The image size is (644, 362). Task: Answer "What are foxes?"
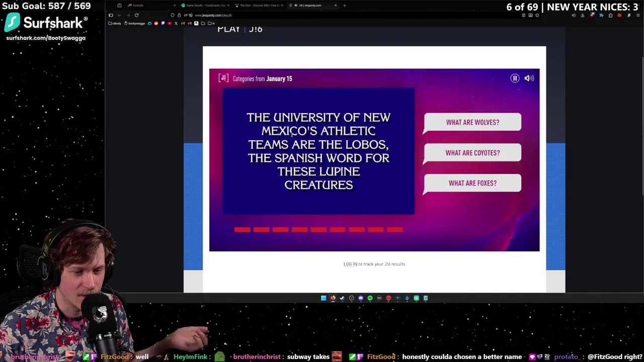click(472, 183)
